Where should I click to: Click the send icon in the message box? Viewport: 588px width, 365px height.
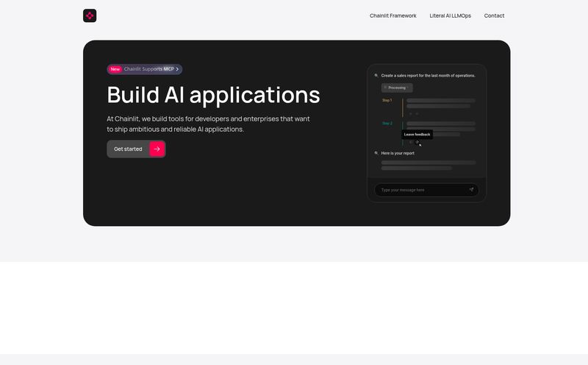(x=471, y=190)
